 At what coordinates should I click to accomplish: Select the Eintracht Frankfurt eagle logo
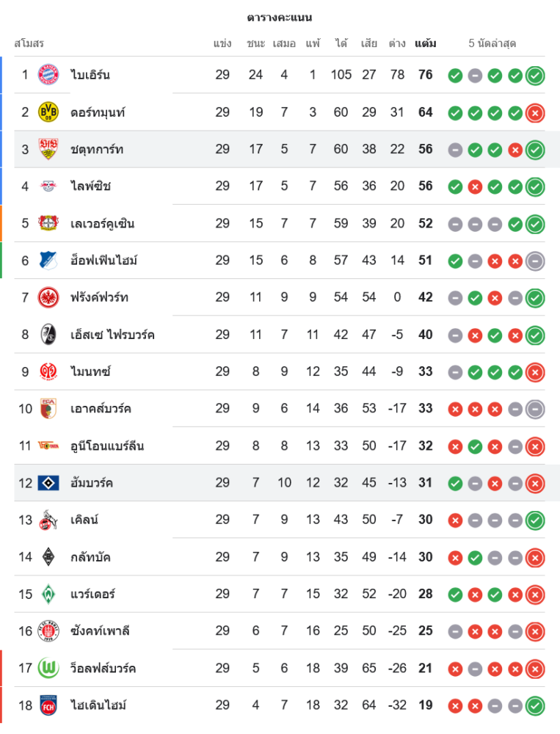[48, 297]
